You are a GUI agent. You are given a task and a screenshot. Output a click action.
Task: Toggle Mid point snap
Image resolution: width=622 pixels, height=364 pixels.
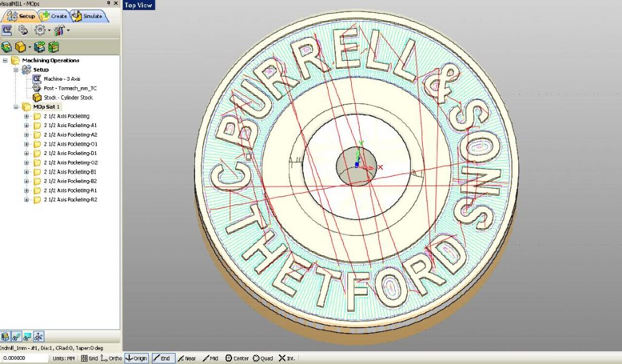(210, 358)
